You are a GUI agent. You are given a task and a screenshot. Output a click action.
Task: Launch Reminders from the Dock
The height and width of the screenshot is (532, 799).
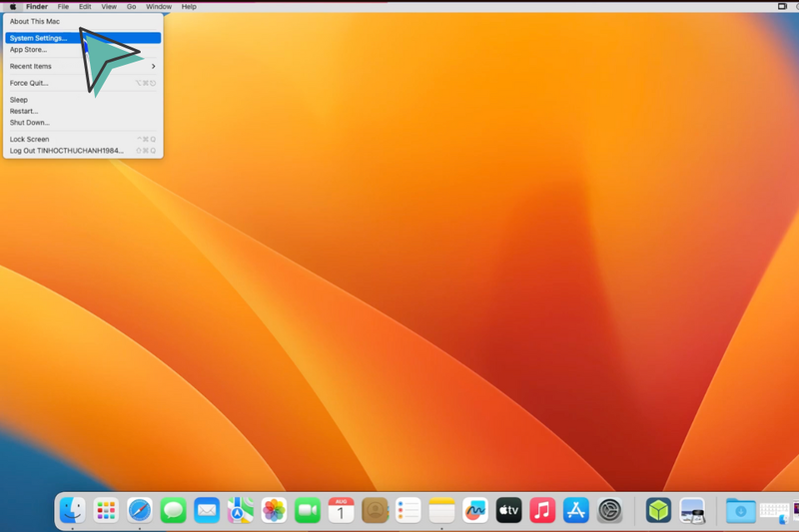tap(408, 510)
